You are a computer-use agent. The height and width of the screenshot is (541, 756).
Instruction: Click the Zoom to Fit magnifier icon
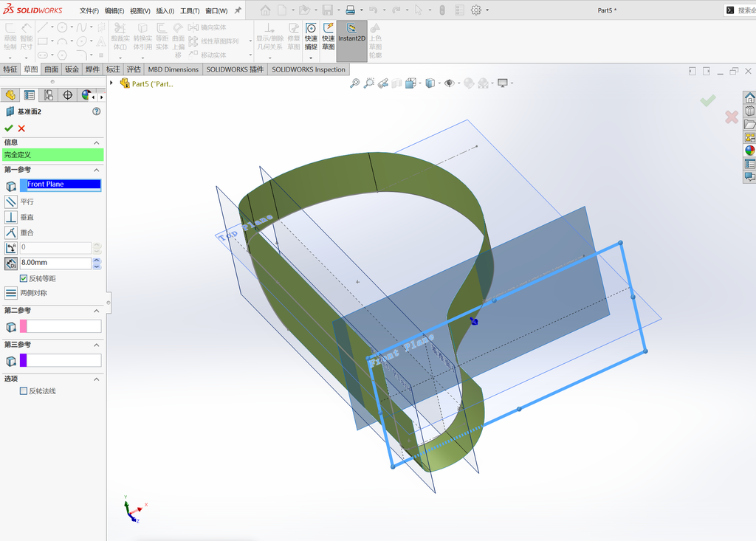[x=355, y=83]
